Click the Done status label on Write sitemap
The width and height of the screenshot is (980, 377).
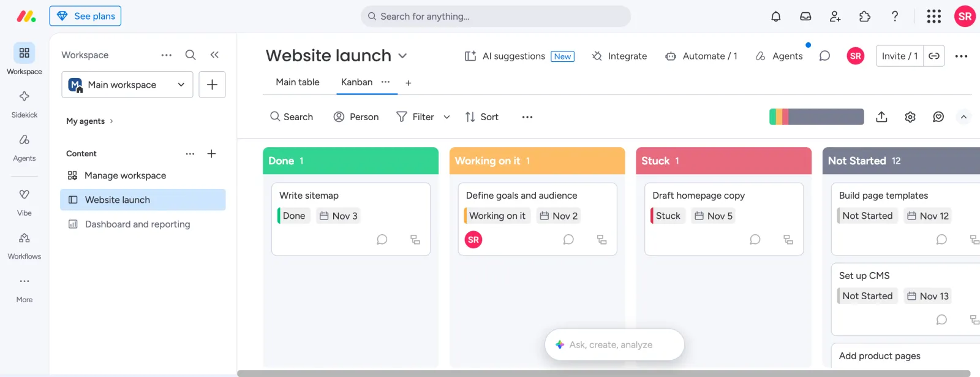coord(293,216)
